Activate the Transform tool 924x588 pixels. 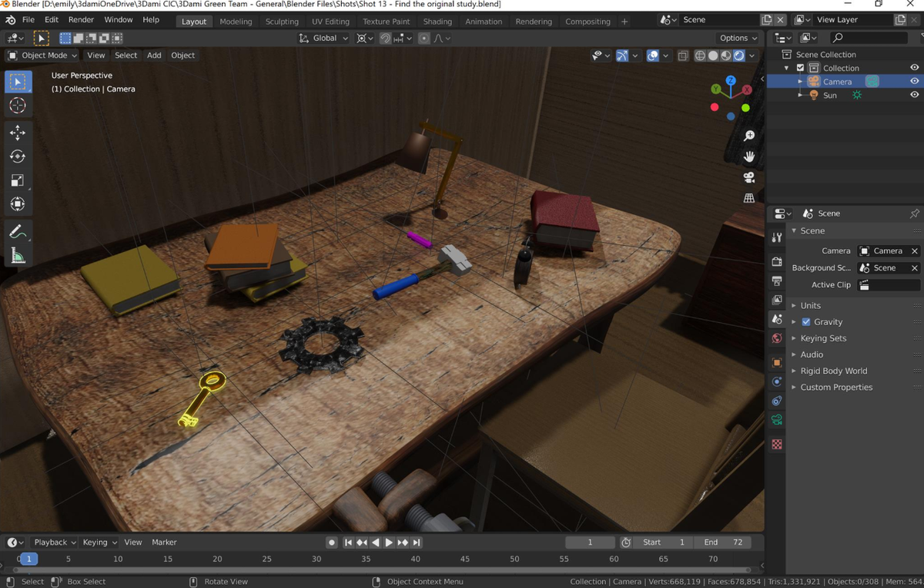18,204
